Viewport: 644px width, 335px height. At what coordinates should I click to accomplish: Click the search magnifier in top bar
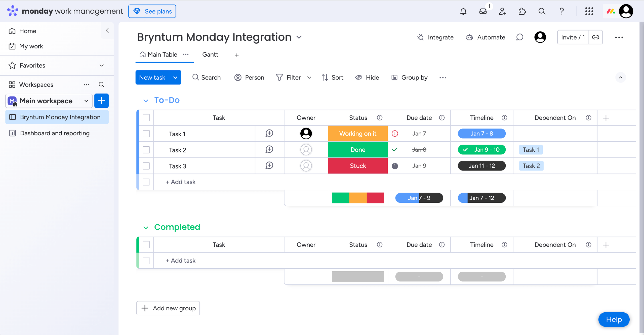point(542,11)
